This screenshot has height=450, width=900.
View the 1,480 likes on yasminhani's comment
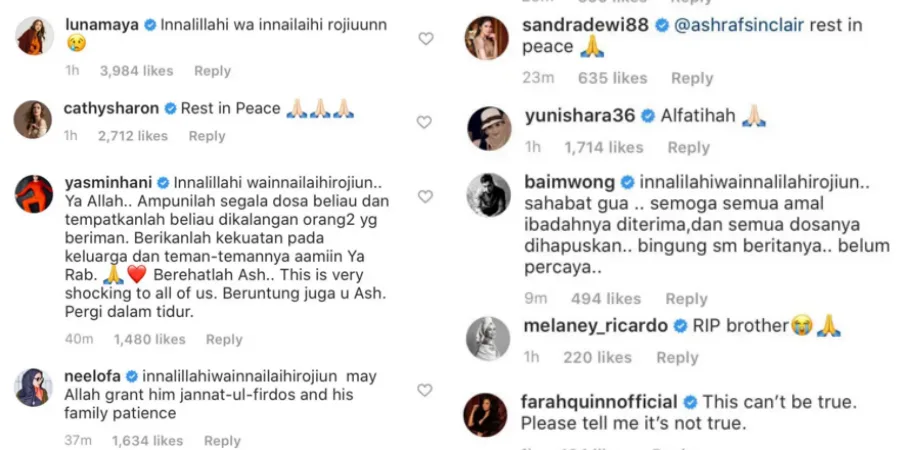point(149,339)
